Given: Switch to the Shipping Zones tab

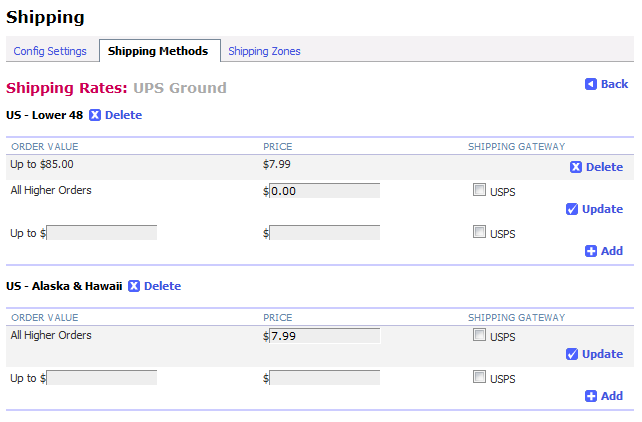Looking at the screenshot, I should tap(264, 51).
